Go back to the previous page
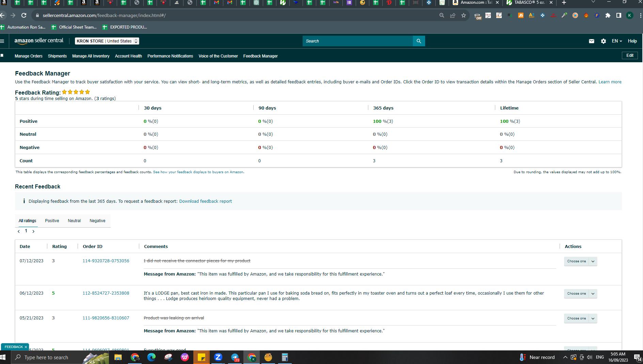The height and width of the screenshot is (364, 643). [3, 15]
